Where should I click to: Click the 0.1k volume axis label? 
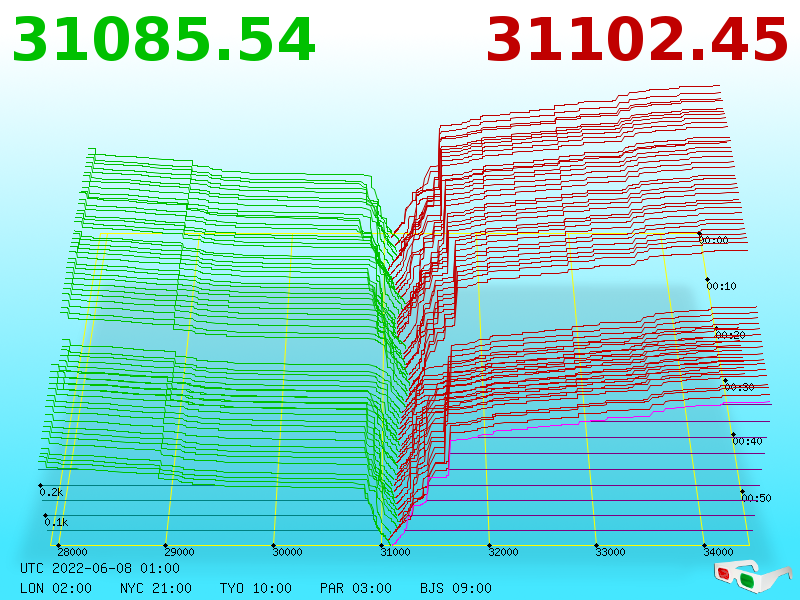[x=56, y=522]
